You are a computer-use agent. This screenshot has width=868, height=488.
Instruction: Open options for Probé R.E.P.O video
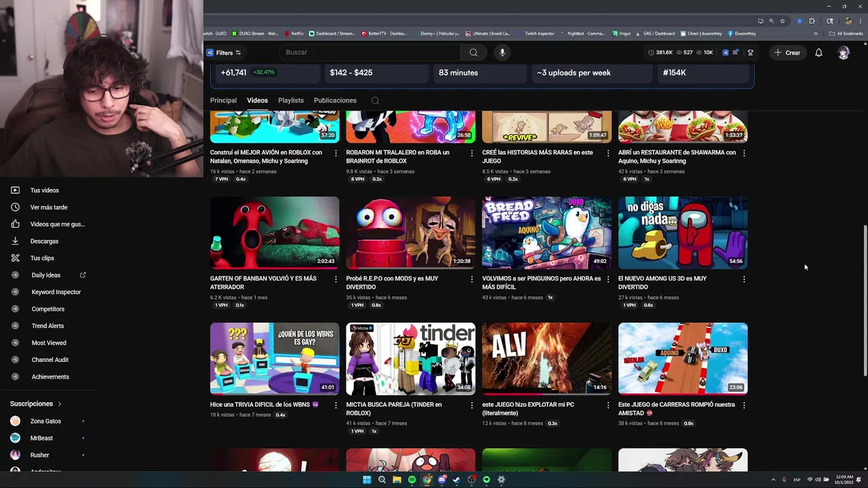[472, 279]
